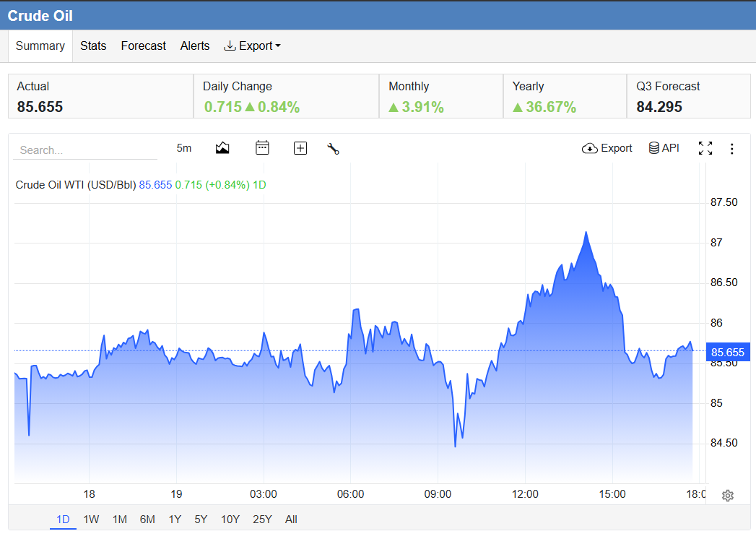The width and height of the screenshot is (756, 539).
Task: Toggle fullscreen chart view
Action: tap(705, 148)
